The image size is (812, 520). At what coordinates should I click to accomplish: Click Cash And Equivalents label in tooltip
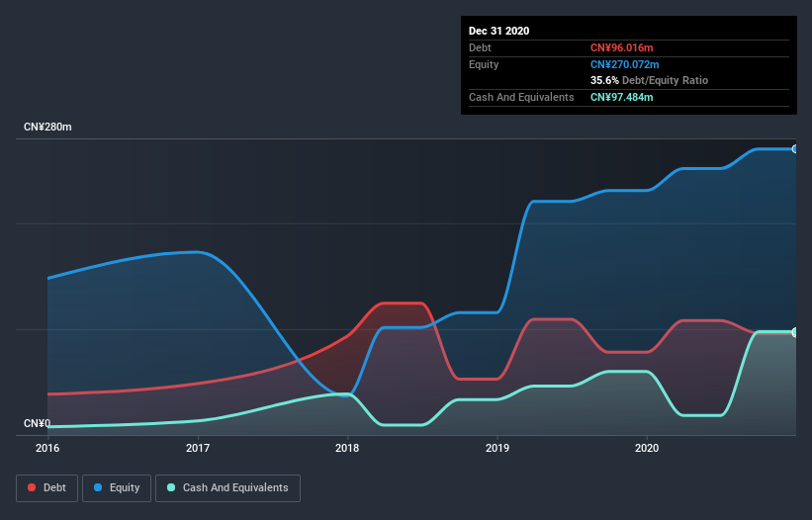coord(521,97)
